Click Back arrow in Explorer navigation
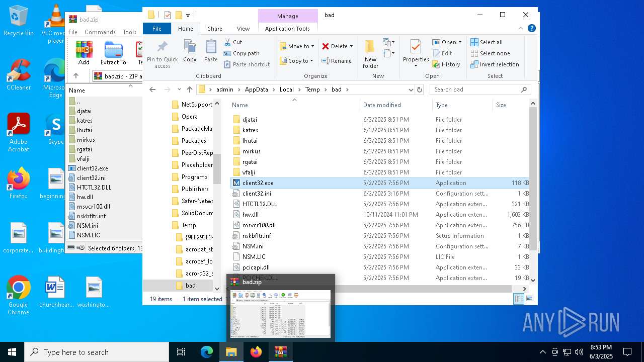The height and width of the screenshot is (362, 644). pos(152,89)
